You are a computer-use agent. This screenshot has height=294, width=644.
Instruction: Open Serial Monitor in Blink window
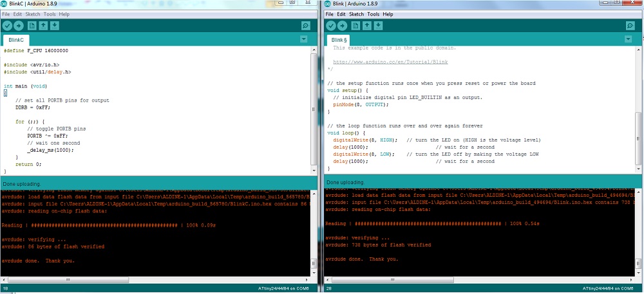(630, 26)
